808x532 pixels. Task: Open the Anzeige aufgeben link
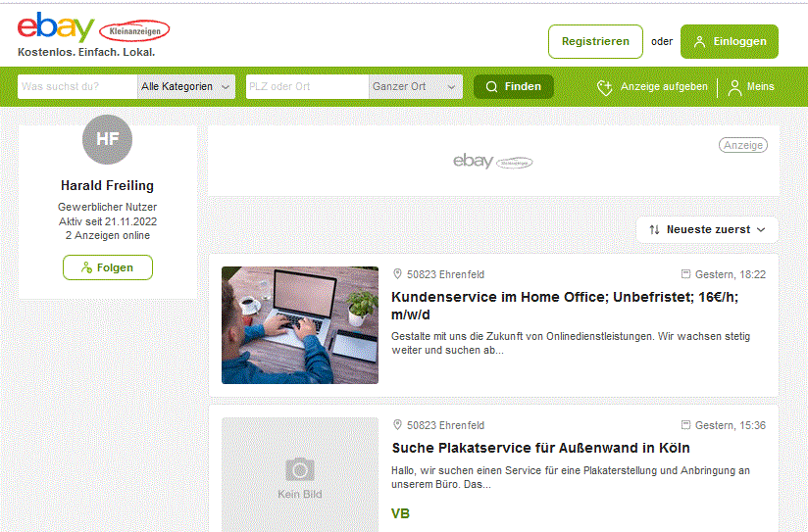[652, 87]
